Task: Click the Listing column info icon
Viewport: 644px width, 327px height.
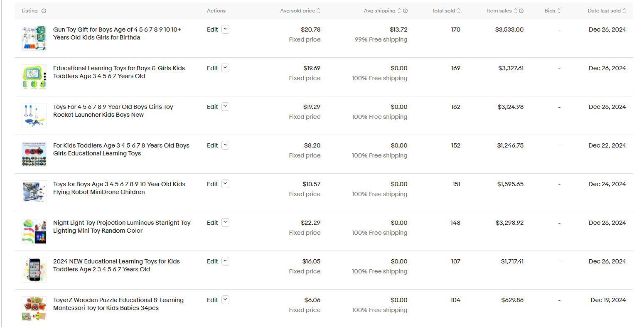Action: point(44,11)
